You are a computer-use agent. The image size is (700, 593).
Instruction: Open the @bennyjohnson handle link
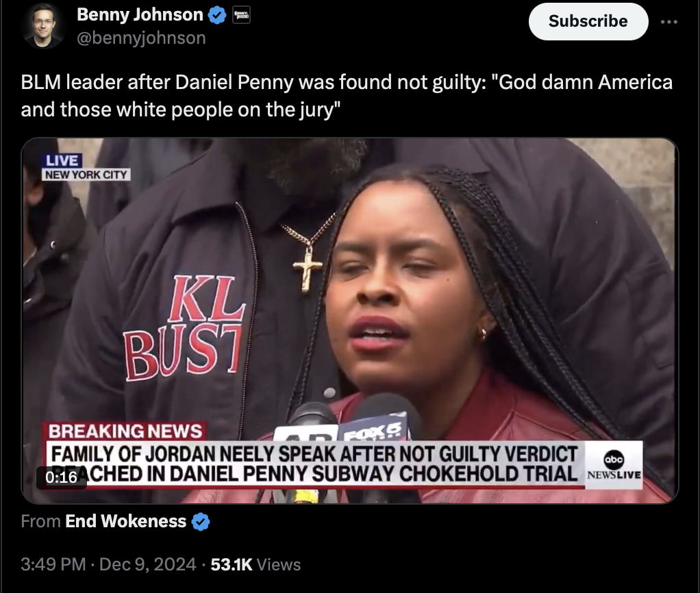(x=142, y=38)
